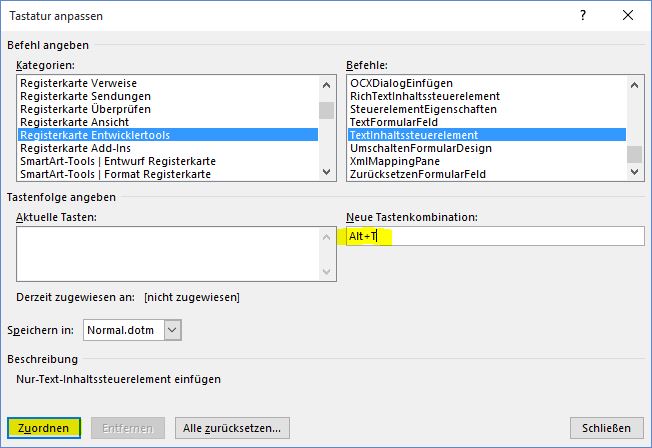Click the Schließen button

click(x=606, y=428)
